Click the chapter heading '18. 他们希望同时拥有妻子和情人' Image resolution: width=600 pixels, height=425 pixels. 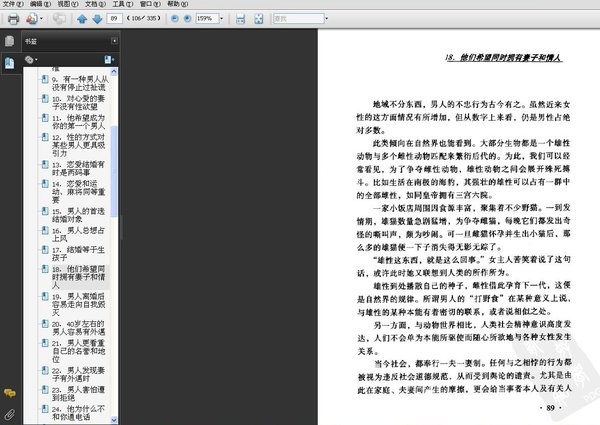coord(504,58)
